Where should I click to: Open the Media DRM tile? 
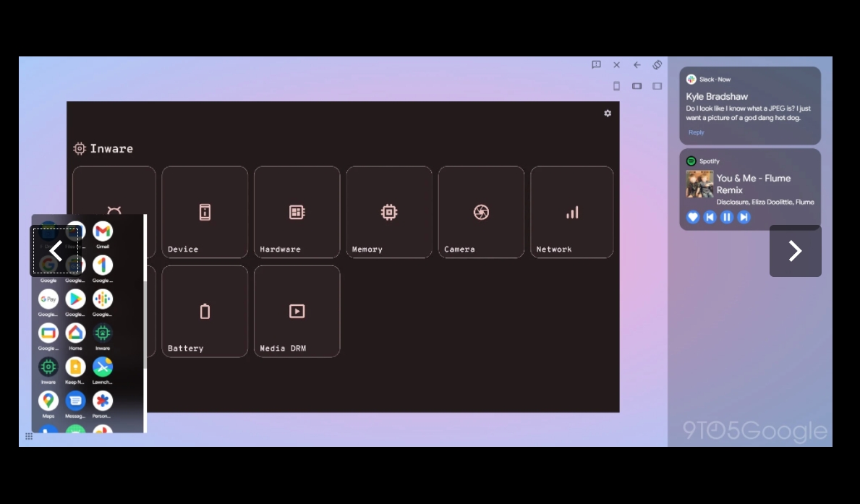(x=297, y=312)
